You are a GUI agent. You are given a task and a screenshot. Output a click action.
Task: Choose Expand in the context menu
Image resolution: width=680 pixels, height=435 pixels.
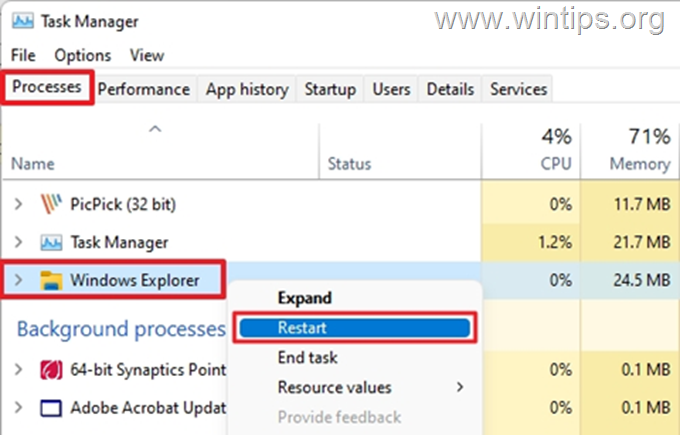pyautogui.click(x=304, y=298)
